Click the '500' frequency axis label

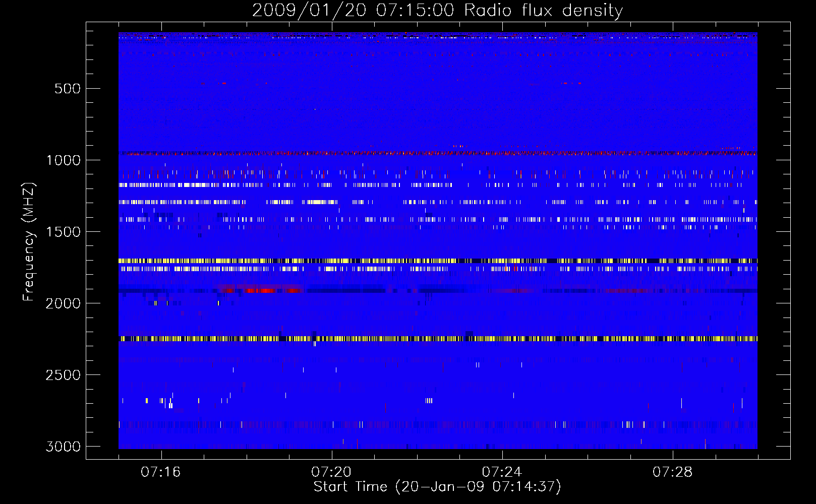[67, 89]
